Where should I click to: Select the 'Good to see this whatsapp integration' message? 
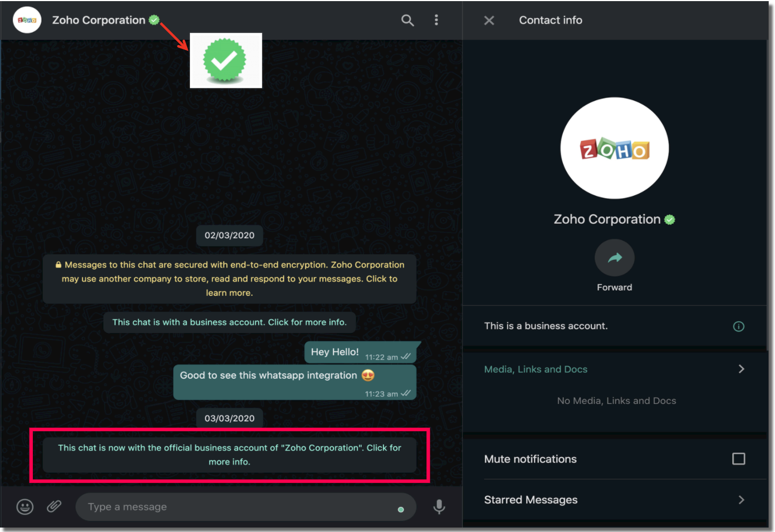(x=295, y=382)
